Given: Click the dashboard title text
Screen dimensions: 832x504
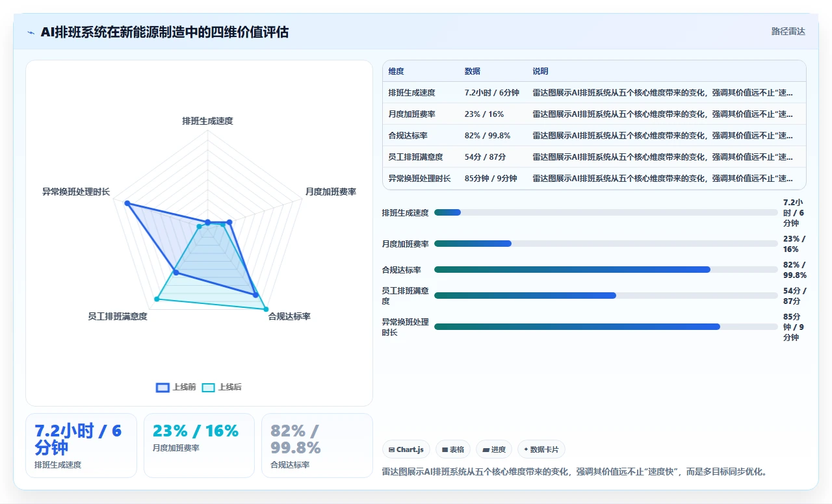Looking at the screenshot, I should [x=164, y=32].
